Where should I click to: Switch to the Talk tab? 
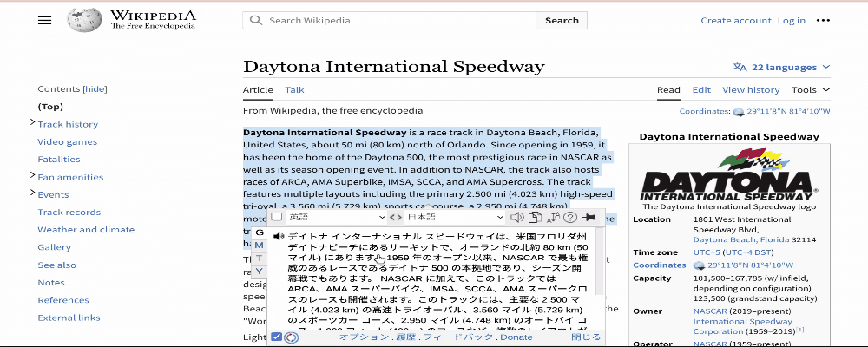click(294, 89)
